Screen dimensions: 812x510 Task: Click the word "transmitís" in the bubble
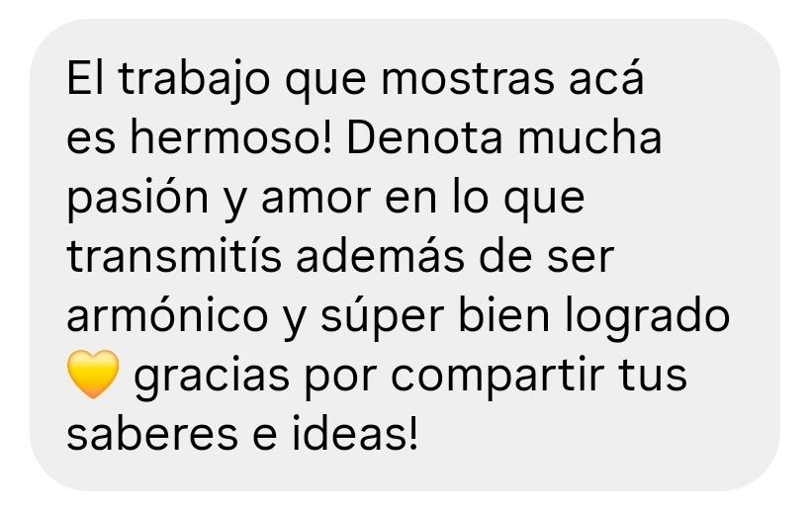coord(174,256)
